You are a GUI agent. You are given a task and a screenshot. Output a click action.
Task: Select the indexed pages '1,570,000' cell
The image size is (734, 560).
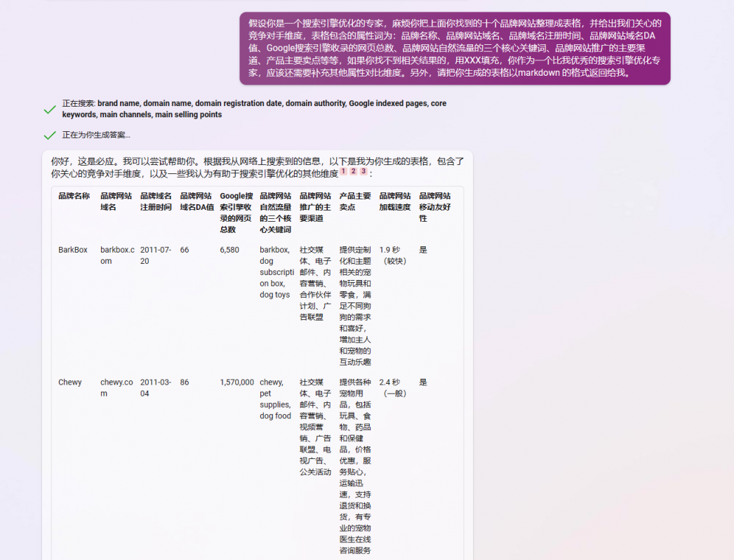[237, 382]
